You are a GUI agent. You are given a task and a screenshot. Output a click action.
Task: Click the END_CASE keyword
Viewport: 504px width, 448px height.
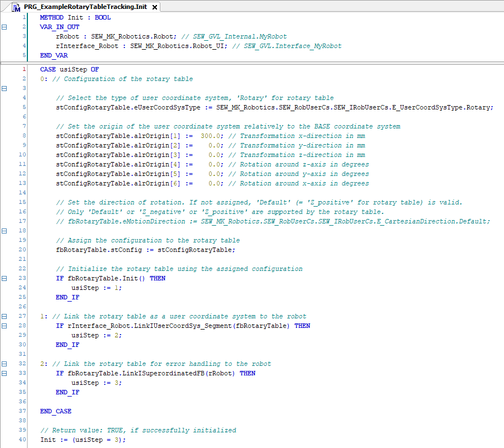click(55, 411)
